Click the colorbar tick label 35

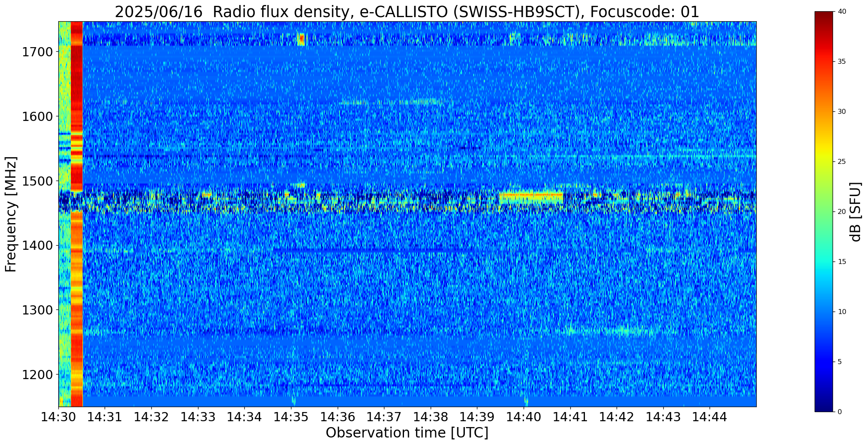point(842,62)
